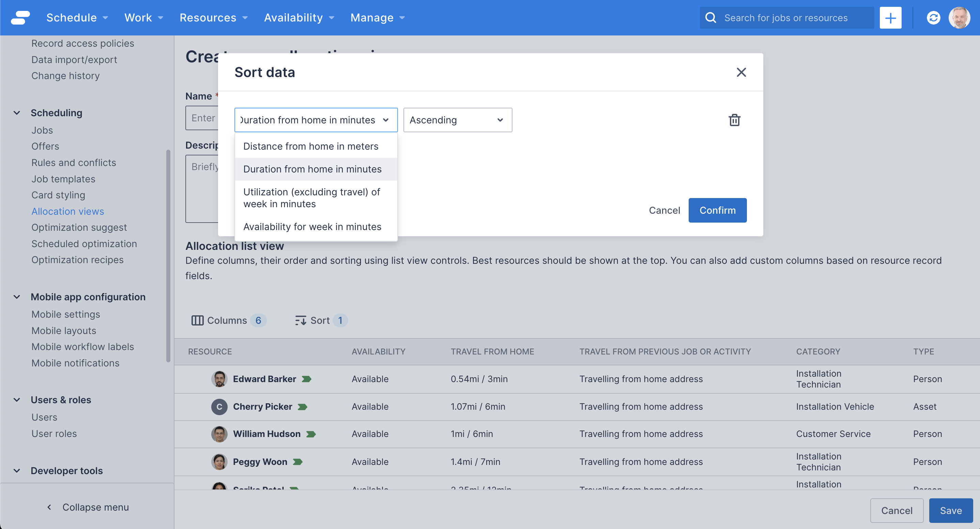980x529 pixels.
Task: Click Peggy Woon's green tag icon
Action: pyautogui.click(x=297, y=462)
